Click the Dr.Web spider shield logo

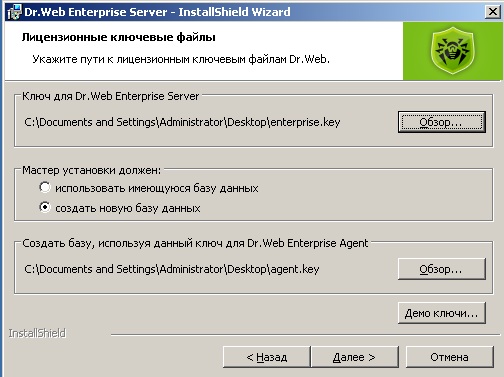coord(452,51)
